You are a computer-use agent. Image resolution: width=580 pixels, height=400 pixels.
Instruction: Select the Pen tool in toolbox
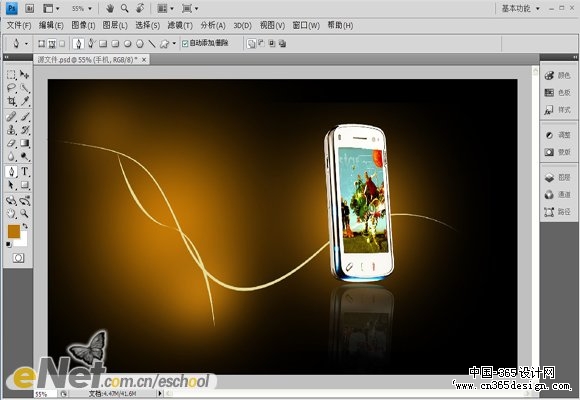(11, 172)
